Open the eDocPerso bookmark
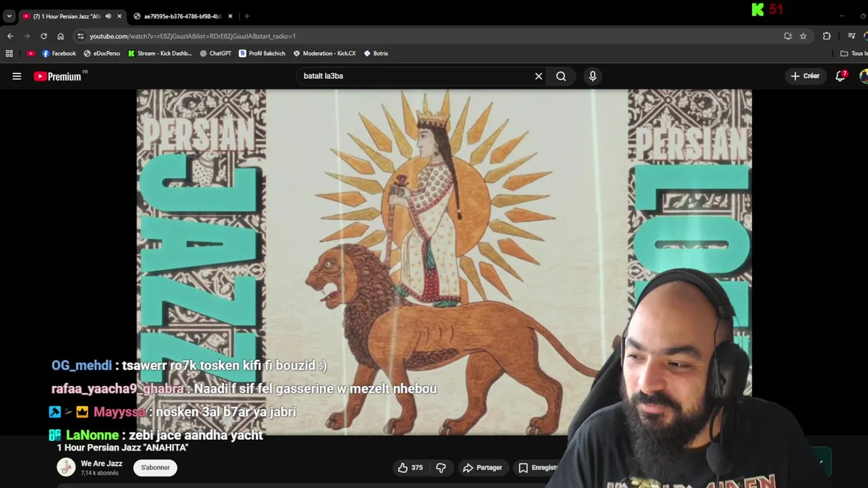This screenshot has height=488, width=868. tap(102, 53)
